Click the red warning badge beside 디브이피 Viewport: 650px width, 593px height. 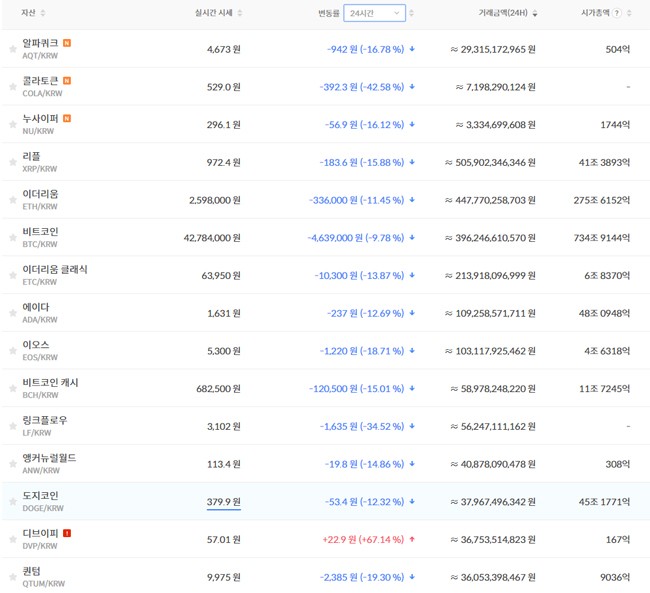tap(67, 533)
